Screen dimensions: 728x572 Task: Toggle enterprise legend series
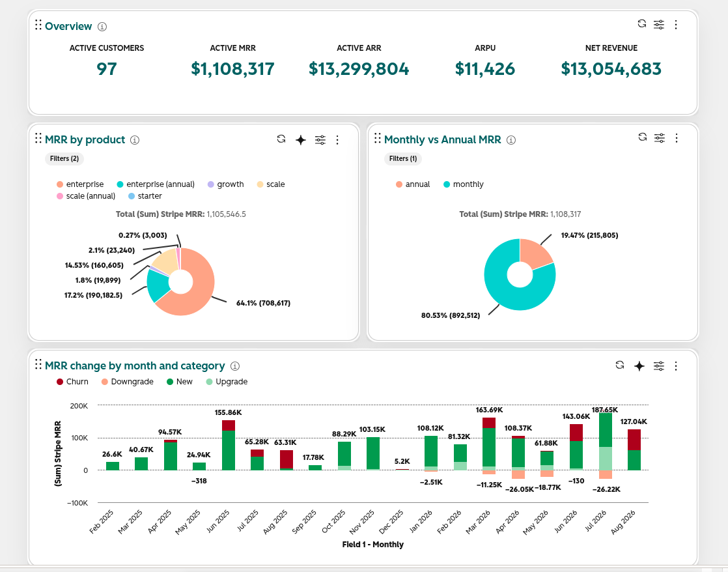coord(80,184)
